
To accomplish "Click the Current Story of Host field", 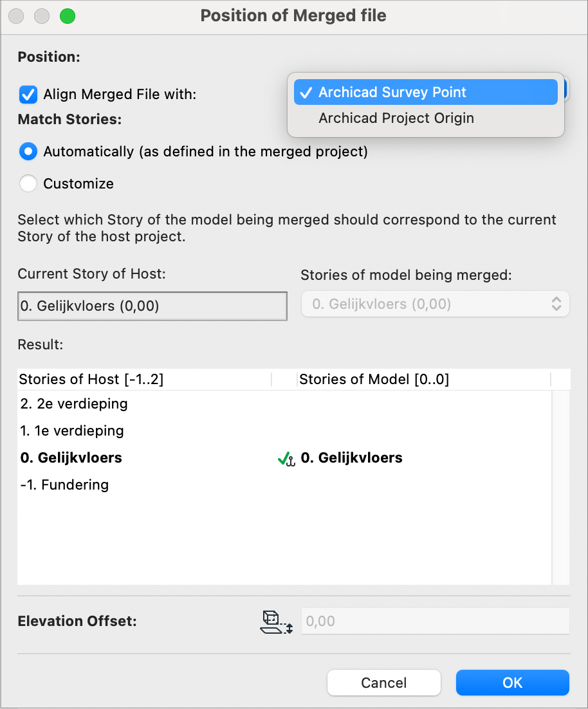I will (152, 306).
